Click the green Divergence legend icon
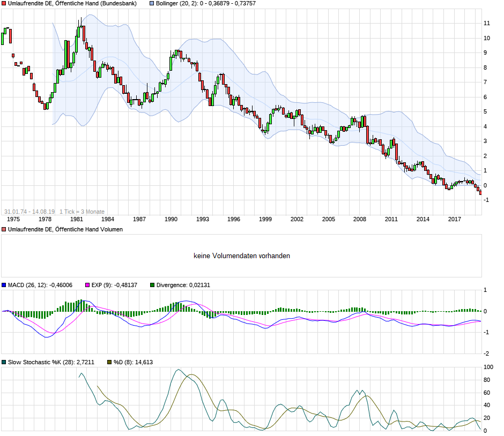The height and width of the screenshot is (436, 504). point(152,286)
